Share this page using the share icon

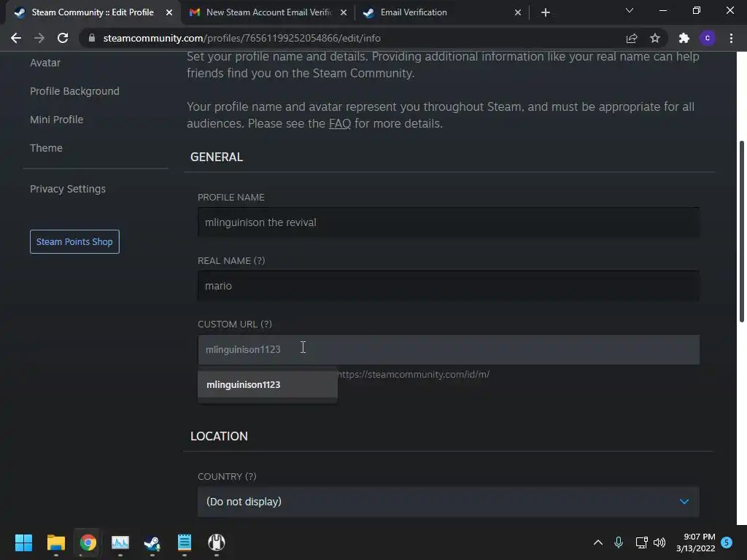[x=632, y=38]
